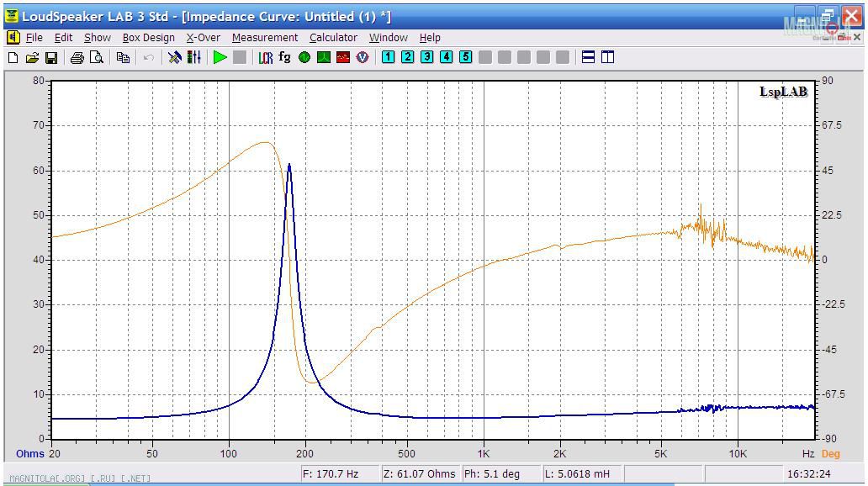Open the Edit menu
868x486 pixels.
(x=63, y=38)
